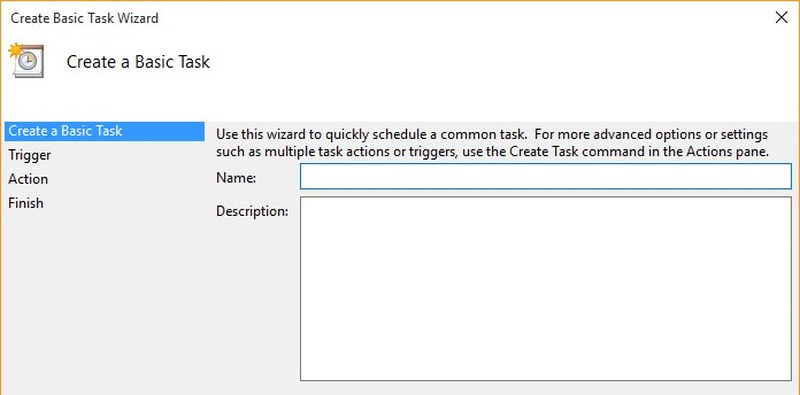Focus the Name text field
The image size is (800, 395).
[545, 177]
